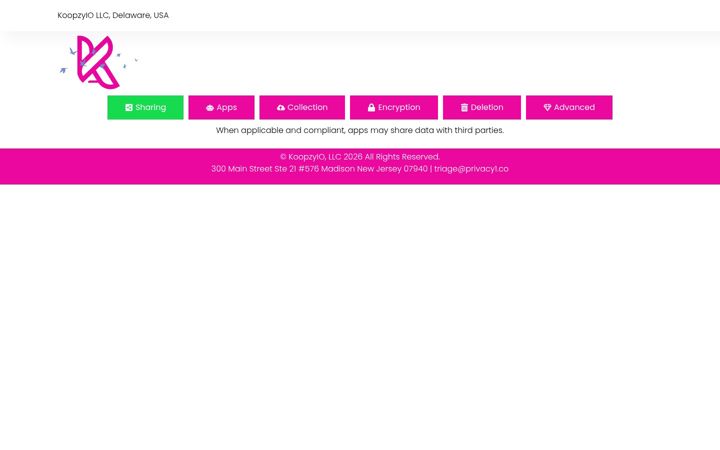The width and height of the screenshot is (720, 450).
Task: Click the footer copyright KoopzyIO, LLC 2026 line
Action: click(360, 157)
